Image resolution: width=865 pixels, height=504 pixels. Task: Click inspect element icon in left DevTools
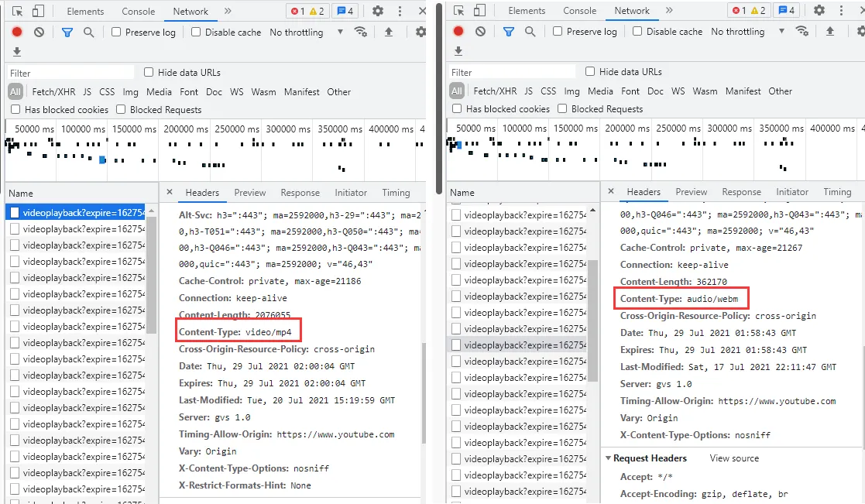[x=18, y=11]
